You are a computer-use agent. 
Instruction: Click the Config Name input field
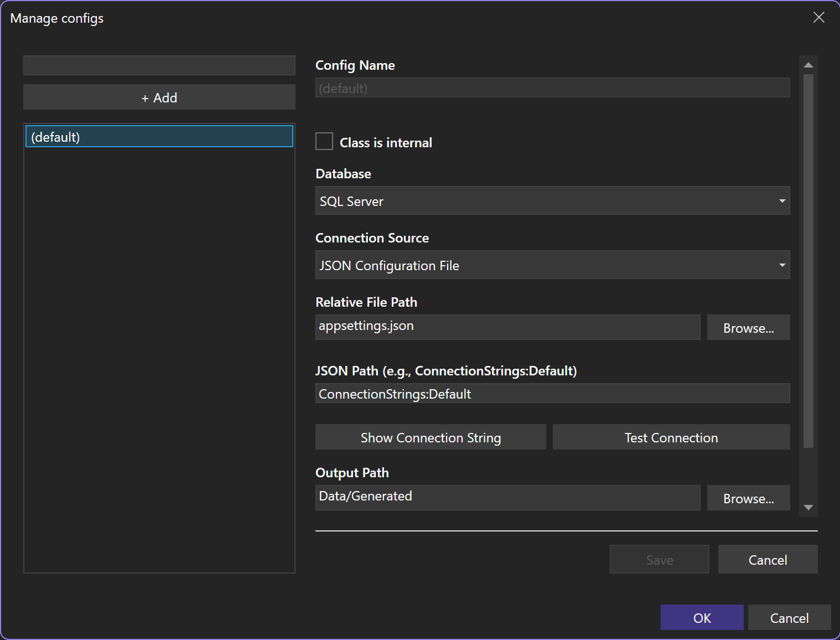click(x=552, y=88)
